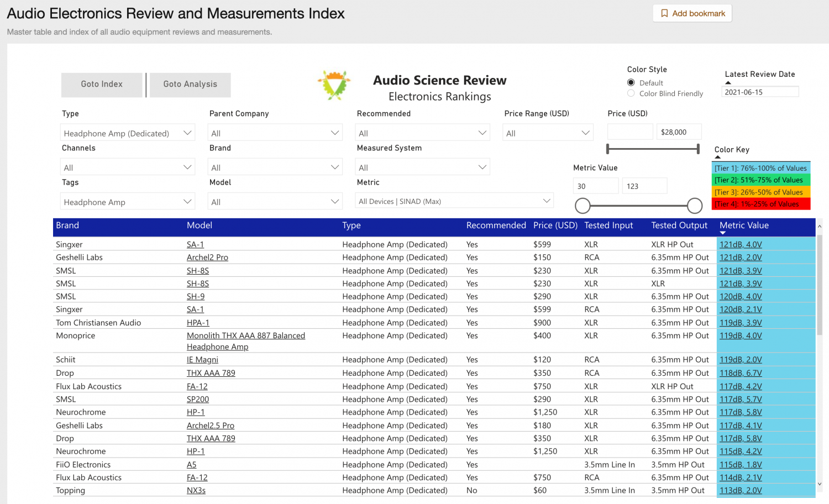Click the $900 price cell
Screen dimensions: 829x504
click(x=542, y=323)
